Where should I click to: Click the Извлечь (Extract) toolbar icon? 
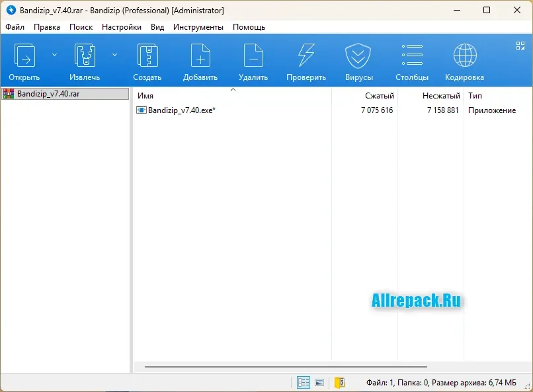tap(85, 56)
